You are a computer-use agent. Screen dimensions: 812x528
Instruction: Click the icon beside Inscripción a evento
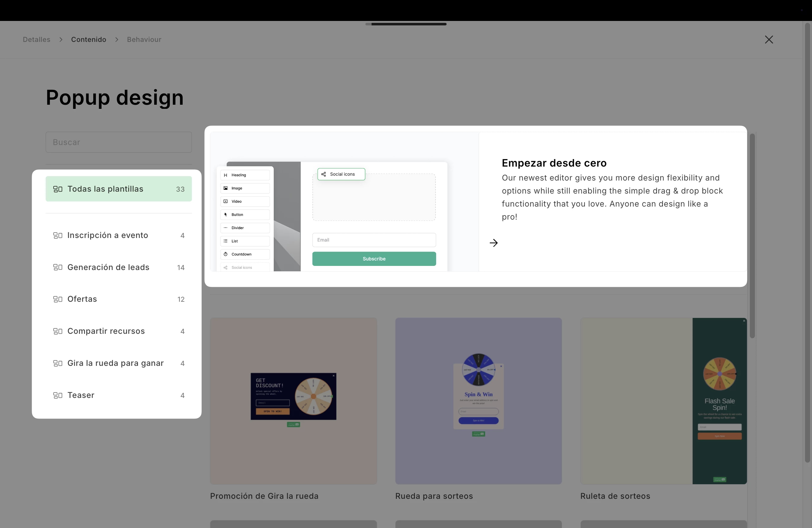point(58,235)
